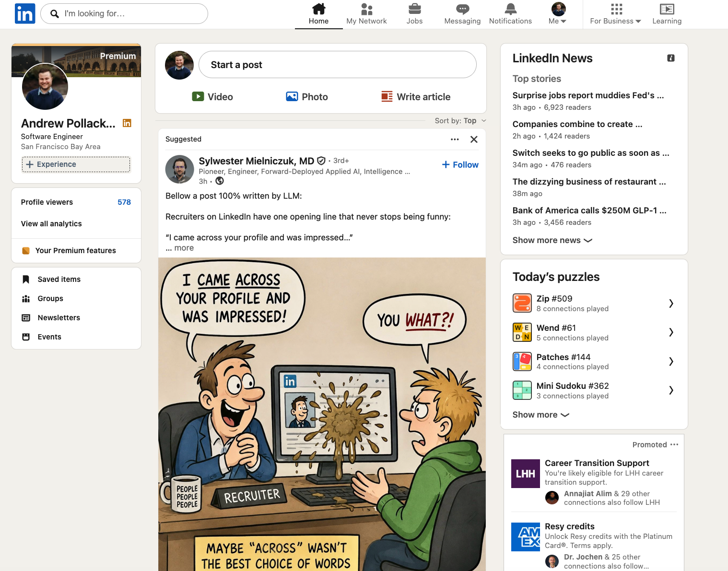This screenshot has width=728, height=571.
Task: Open Zip #509 via its chevron
Action: coord(671,303)
